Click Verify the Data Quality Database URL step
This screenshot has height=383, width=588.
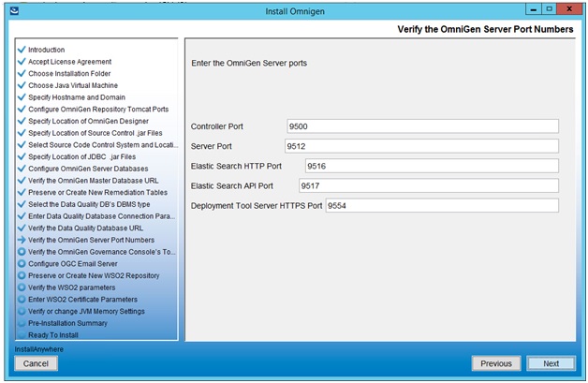pyautogui.click(x=85, y=228)
